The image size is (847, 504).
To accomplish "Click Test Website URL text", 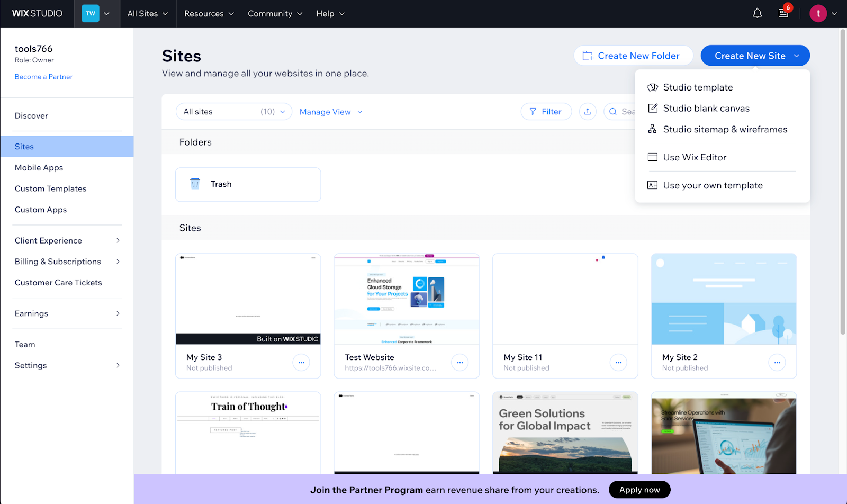I will (x=391, y=368).
